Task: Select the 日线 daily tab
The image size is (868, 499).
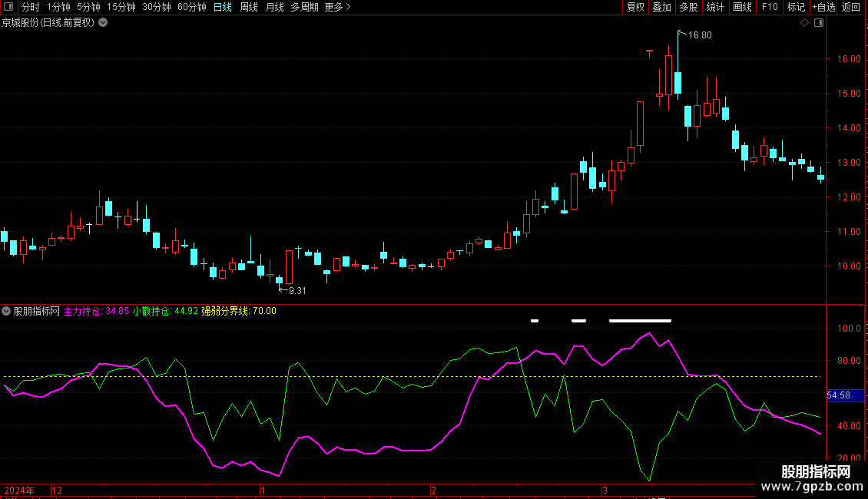Action: point(223,7)
